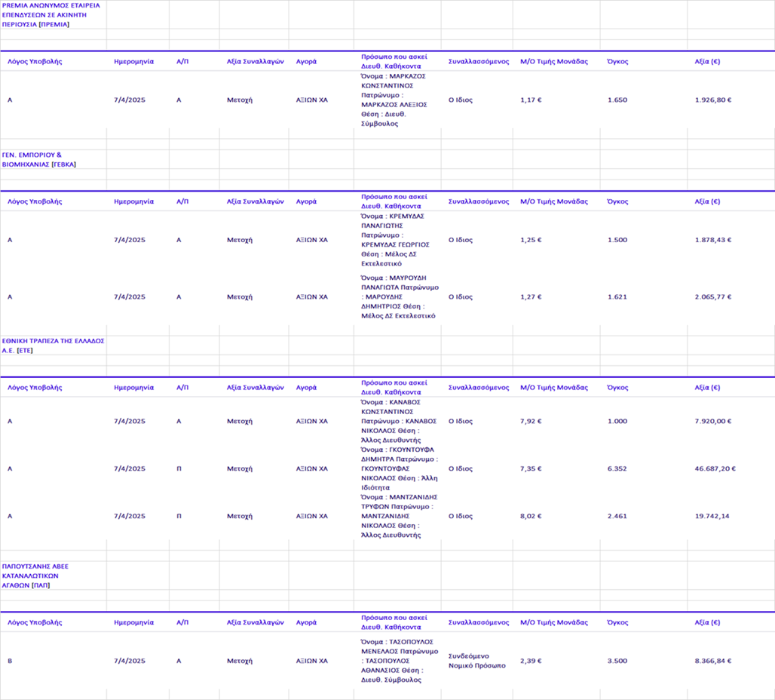Click Μ/Ο Τιμής Μονάδας header of ΠΡΕΜΙΑ table
Screen dimensions: 775x700
(554, 62)
